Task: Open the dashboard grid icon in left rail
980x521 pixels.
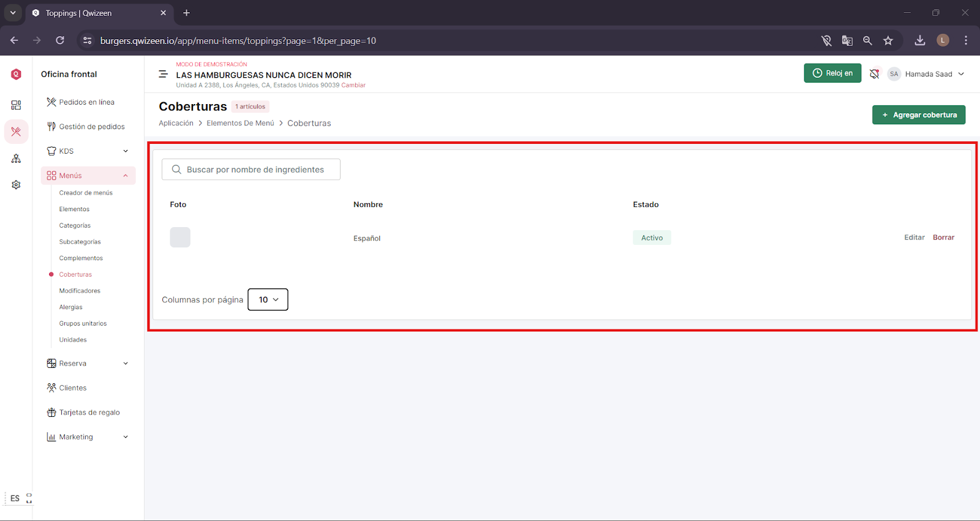Action: tap(16, 105)
